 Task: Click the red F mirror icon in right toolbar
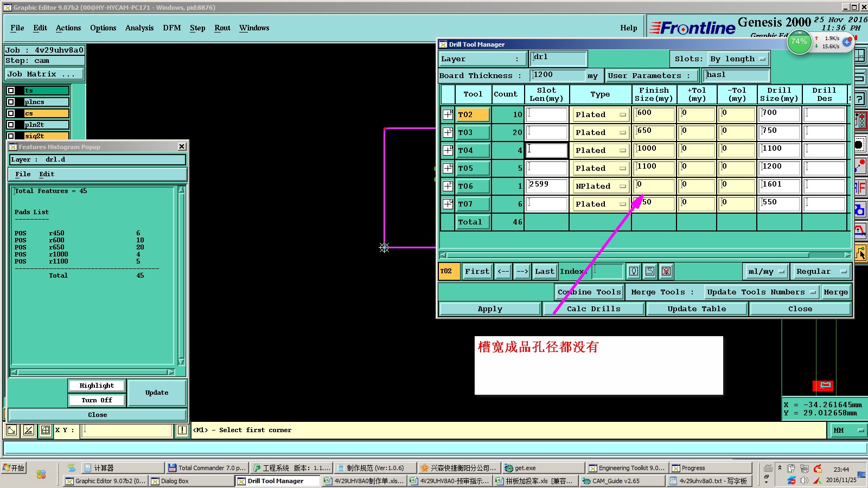(860, 188)
